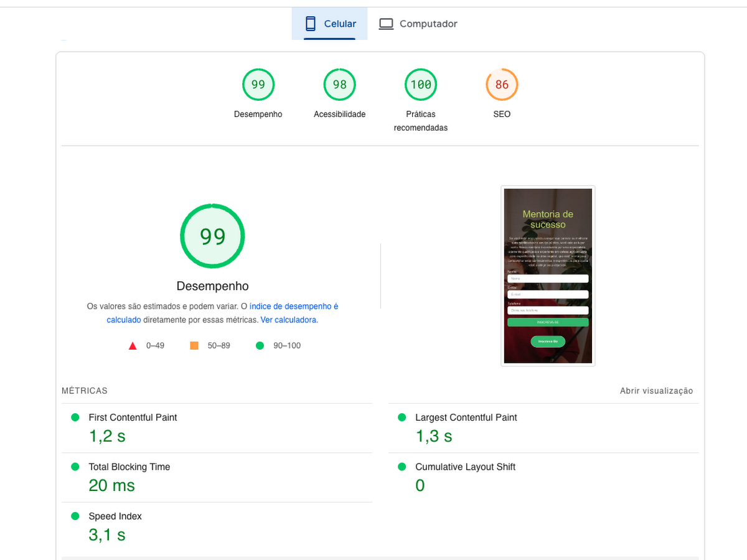Click the large 99 performance gauge
Viewport: 747px width, 560px height.
tap(212, 236)
